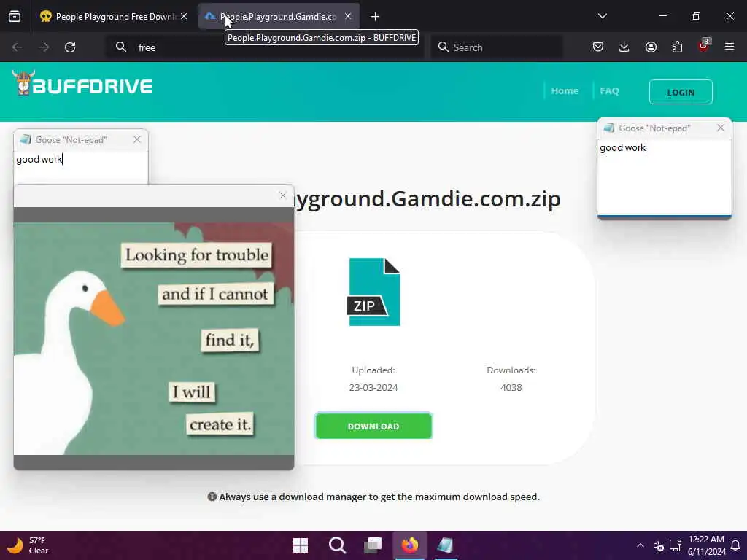Go back to previous page
The width and height of the screenshot is (747, 560).
18,47
